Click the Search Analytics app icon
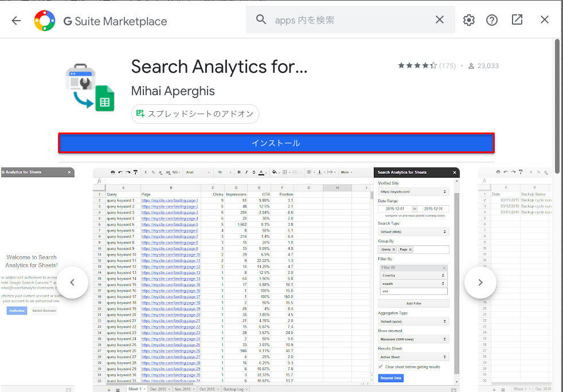Viewport: 563px width, 392px height. tap(90, 87)
